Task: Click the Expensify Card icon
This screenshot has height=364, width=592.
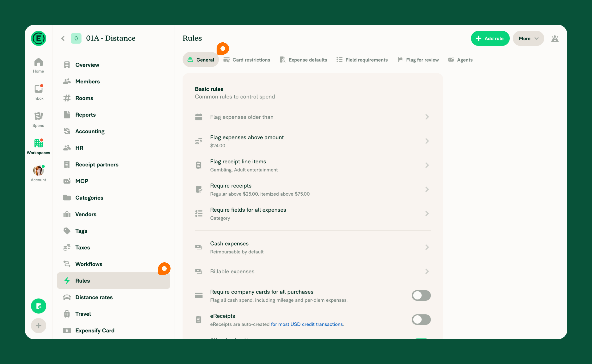Action: (x=67, y=331)
